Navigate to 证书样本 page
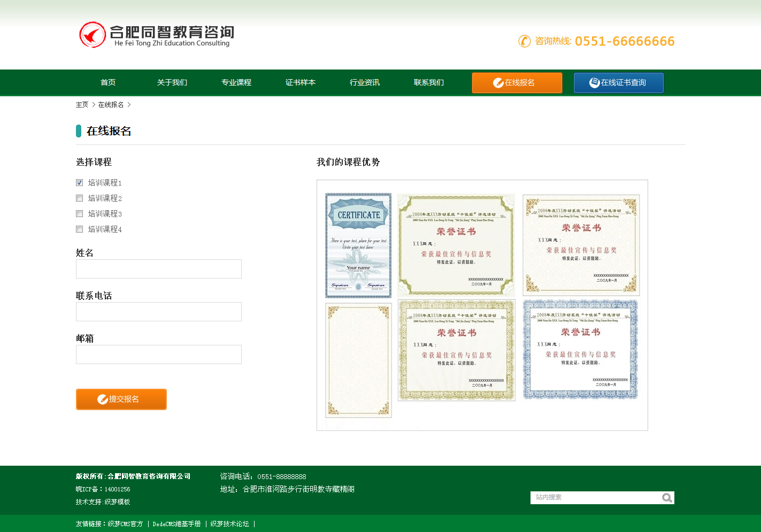761x532 pixels. 301,82
